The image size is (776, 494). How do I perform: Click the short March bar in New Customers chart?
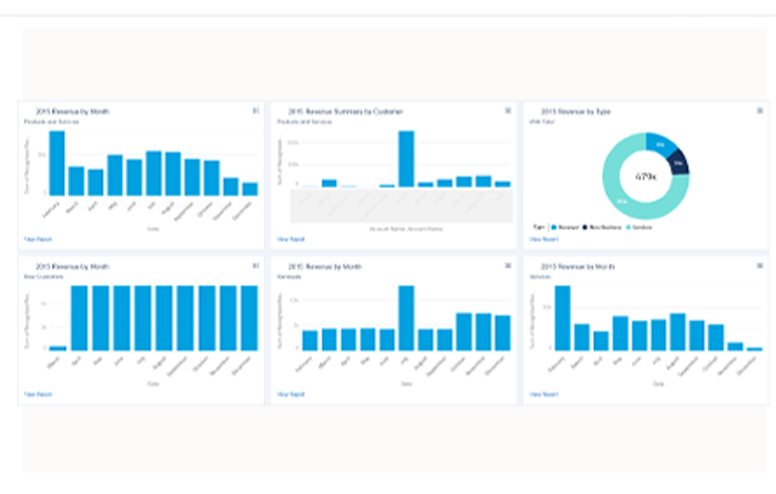[58, 348]
